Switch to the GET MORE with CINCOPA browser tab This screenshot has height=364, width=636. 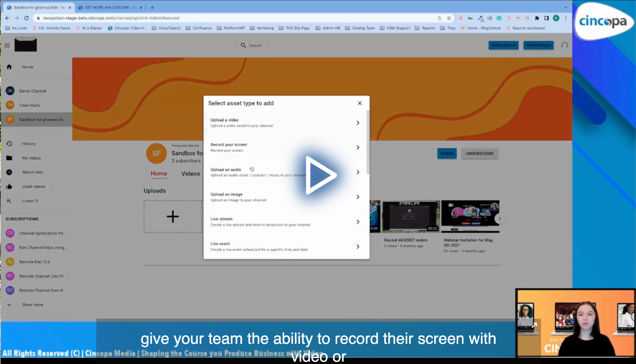tap(109, 7)
